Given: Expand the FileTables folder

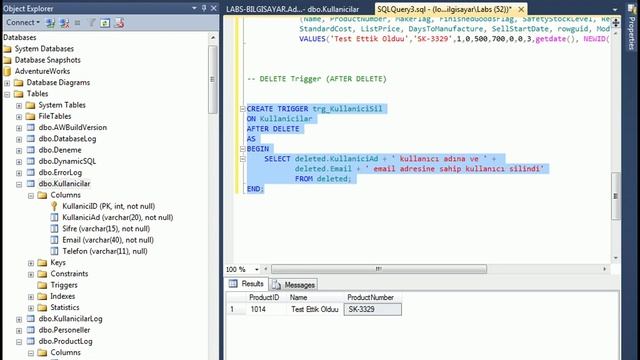Looking at the screenshot, I should tap(19, 117).
